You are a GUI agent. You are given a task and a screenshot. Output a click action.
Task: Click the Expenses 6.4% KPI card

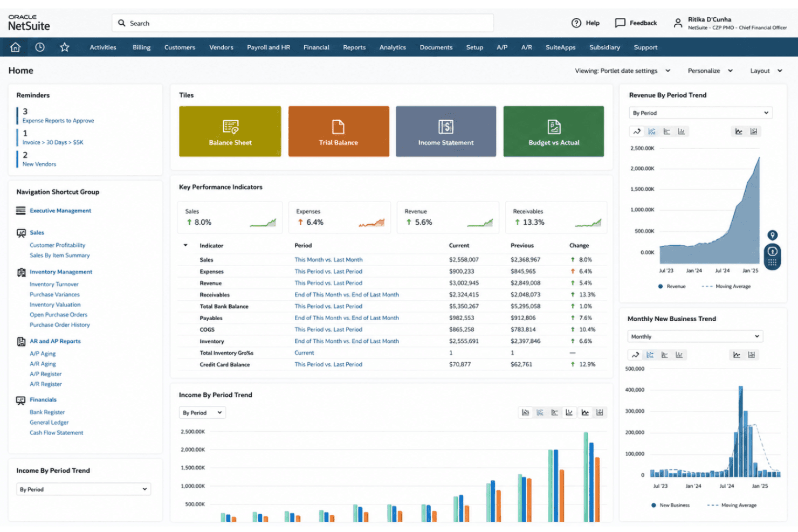pyautogui.click(x=340, y=218)
